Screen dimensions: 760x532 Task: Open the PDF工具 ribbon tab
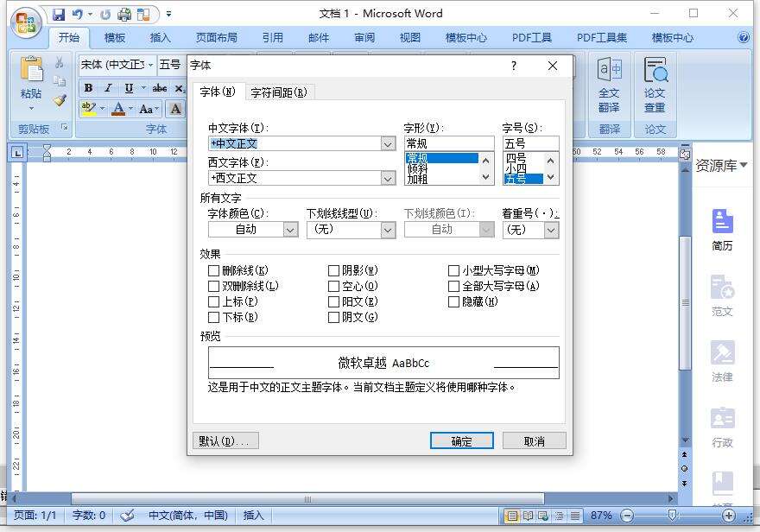pyautogui.click(x=531, y=37)
